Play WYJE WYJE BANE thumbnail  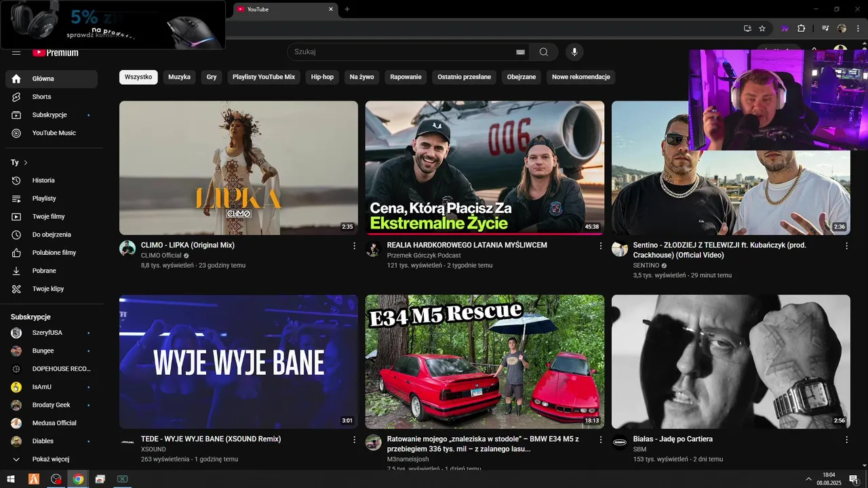pos(239,362)
